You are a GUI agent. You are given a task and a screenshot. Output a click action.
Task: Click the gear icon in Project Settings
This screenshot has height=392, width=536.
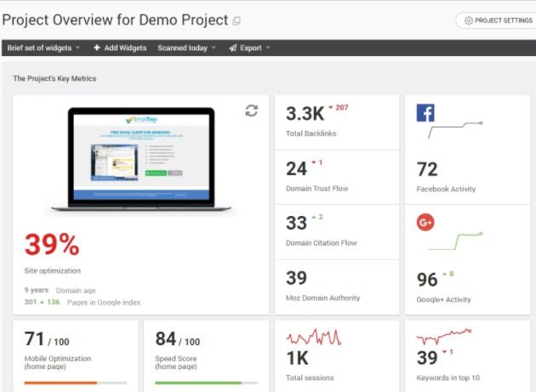pos(468,20)
